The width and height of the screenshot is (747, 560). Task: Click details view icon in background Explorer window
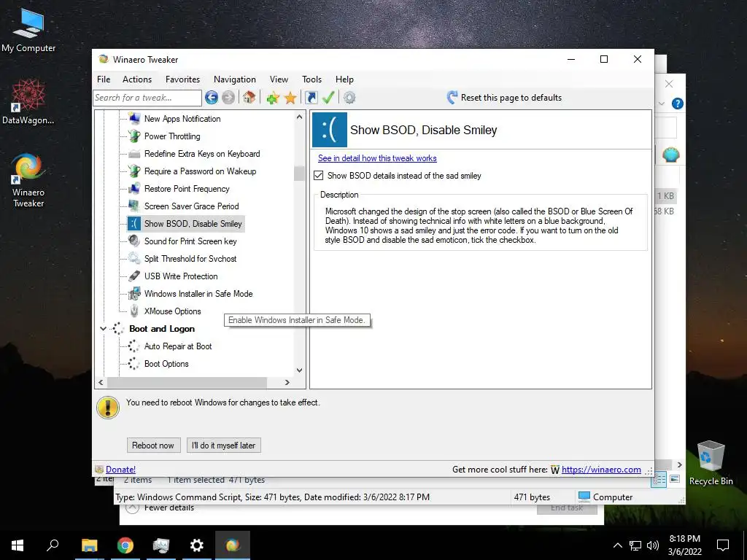[659, 480]
